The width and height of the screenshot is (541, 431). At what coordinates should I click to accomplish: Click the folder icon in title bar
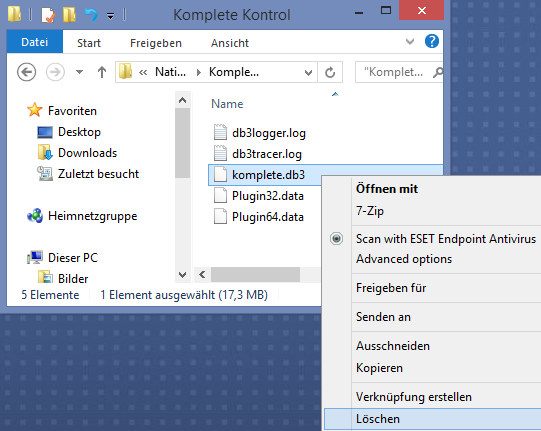click(14, 14)
